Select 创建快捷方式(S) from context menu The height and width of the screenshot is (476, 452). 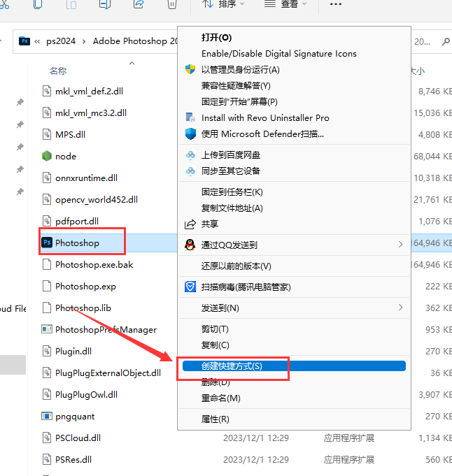(232, 366)
